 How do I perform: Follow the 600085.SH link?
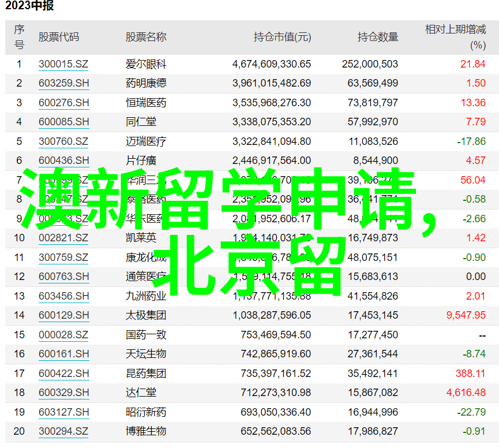[64, 122]
